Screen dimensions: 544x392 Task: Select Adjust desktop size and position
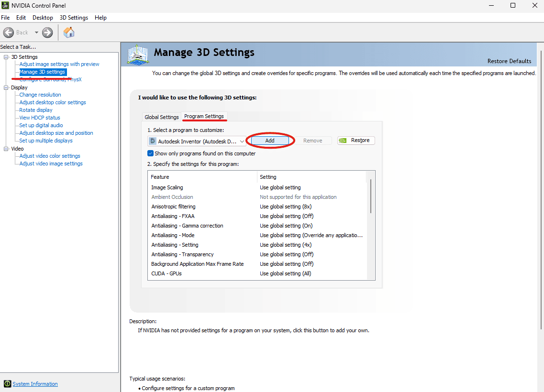(x=56, y=133)
